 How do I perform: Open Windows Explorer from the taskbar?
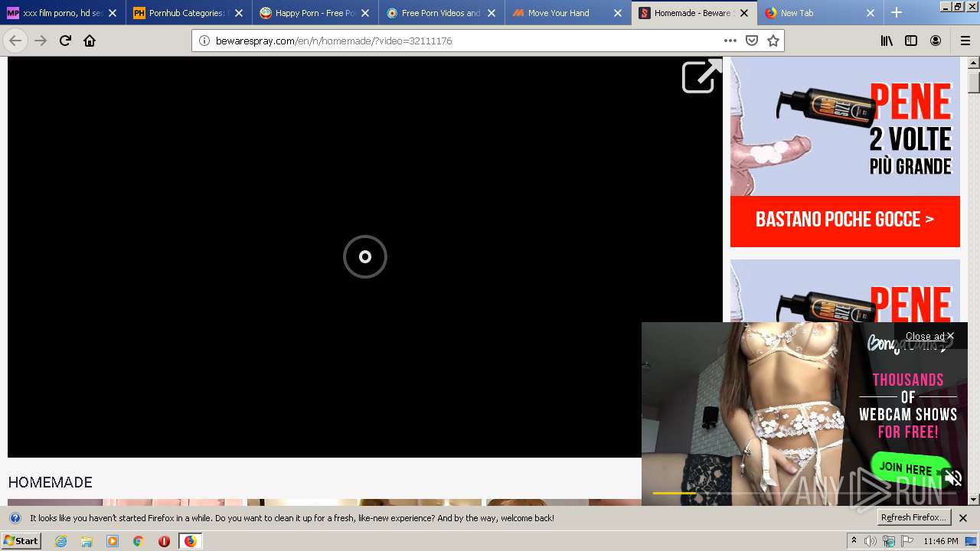[x=87, y=541]
